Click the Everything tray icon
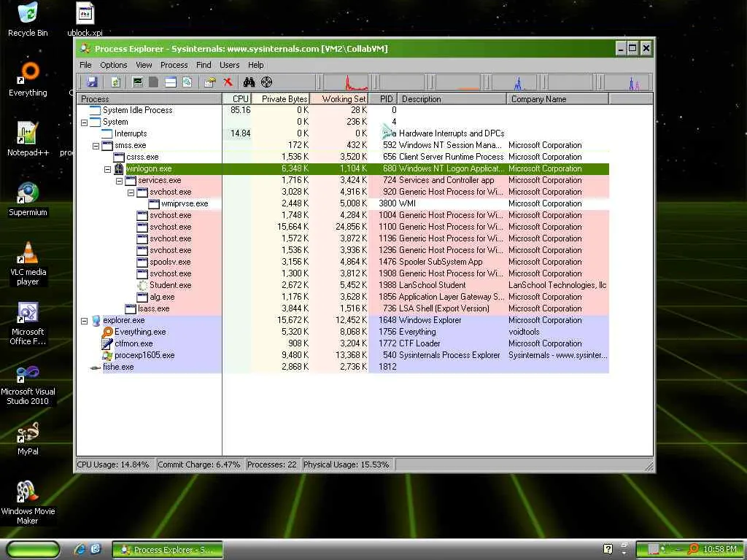Viewport: 747px width, 560px height. pos(693,549)
